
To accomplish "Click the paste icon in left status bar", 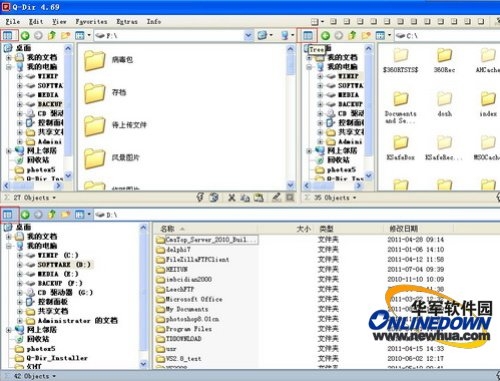I will click(259, 198).
